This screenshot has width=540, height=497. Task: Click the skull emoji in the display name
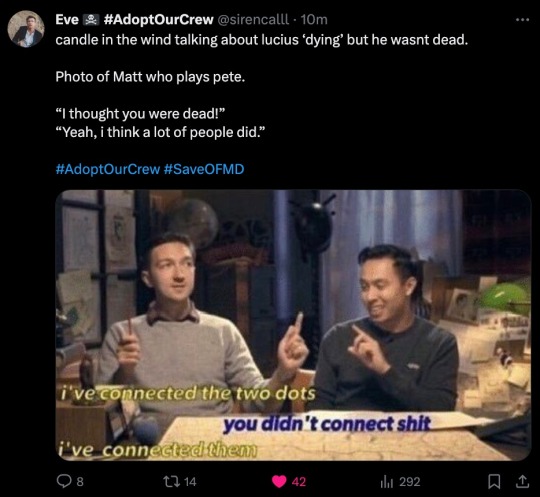click(91, 20)
